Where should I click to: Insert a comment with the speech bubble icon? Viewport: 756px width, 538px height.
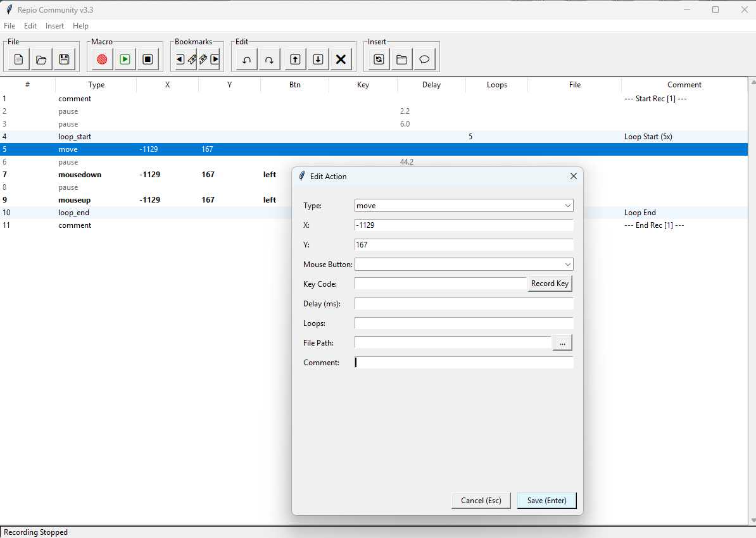pyautogui.click(x=424, y=59)
